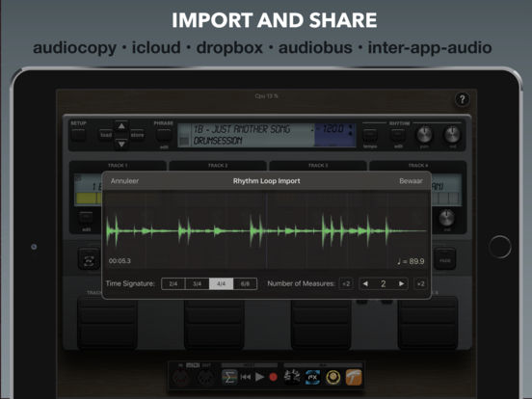This screenshot has height=399, width=532.
Task: Click the up arrow next to load
Action: 121,126
